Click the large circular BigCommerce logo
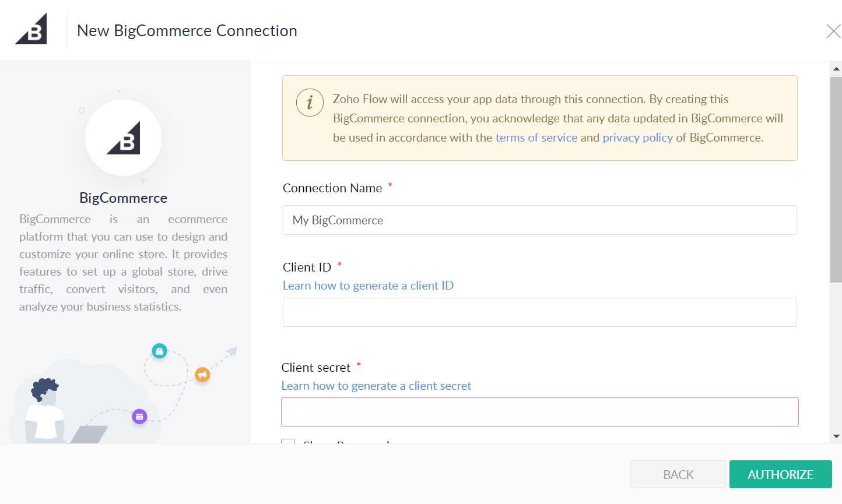This screenshot has height=504, width=842. click(x=123, y=138)
